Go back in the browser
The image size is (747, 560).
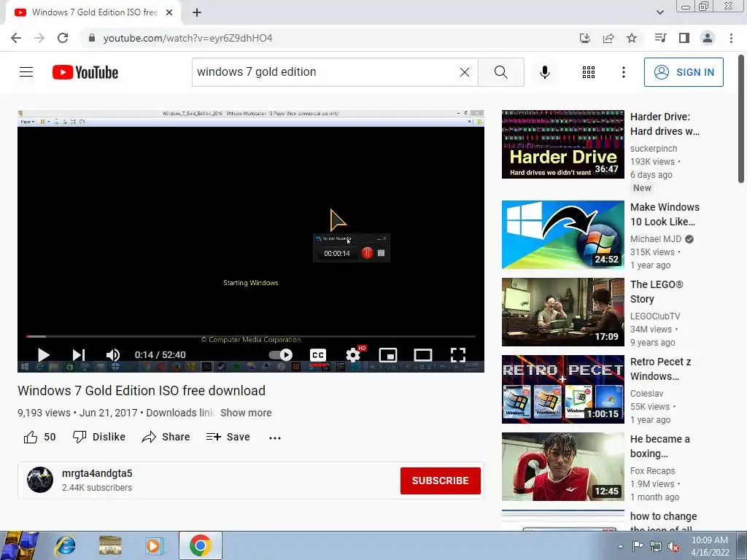16,38
